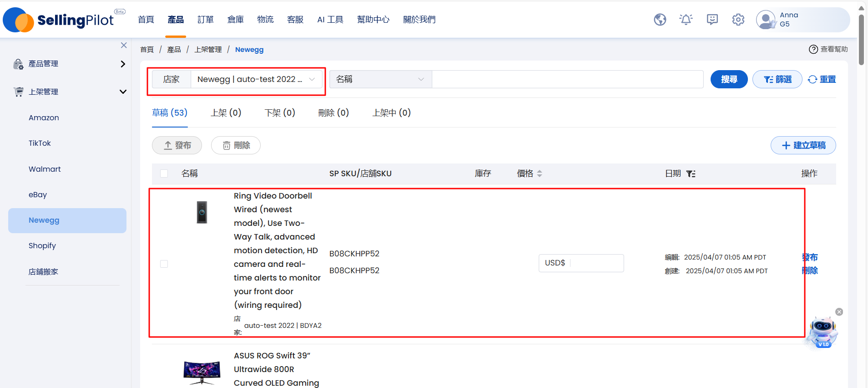Click the 建立草稿 create draft button
Screen dimensions: 868x388
coord(803,145)
